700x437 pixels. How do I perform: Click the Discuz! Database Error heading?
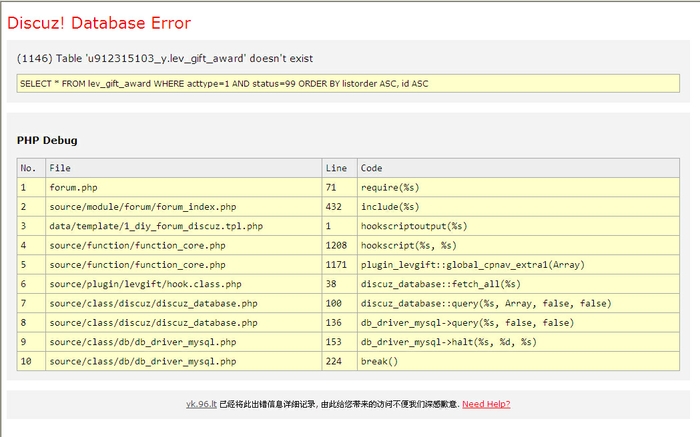coord(99,23)
